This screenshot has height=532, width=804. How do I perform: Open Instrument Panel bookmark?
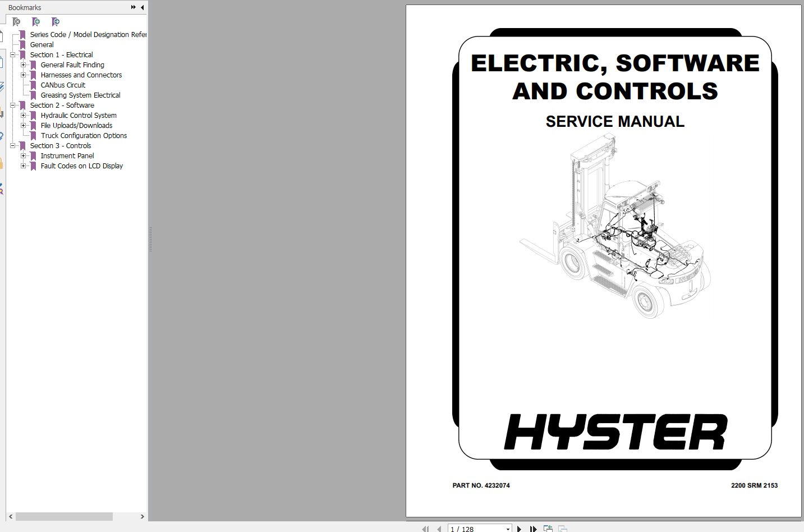[x=67, y=156]
